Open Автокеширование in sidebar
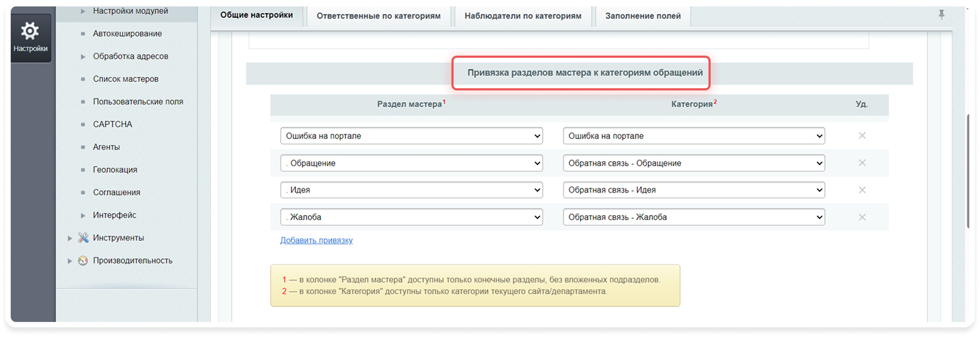Viewport: 980px width, 337px height. pos(127,34)
